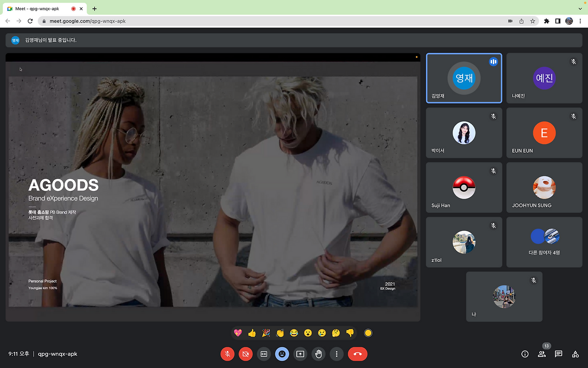Image resolution: width=588 pixels, height=368 pixels.
Task: Open the Chrome three-dot menu
Action: point(580,21)
